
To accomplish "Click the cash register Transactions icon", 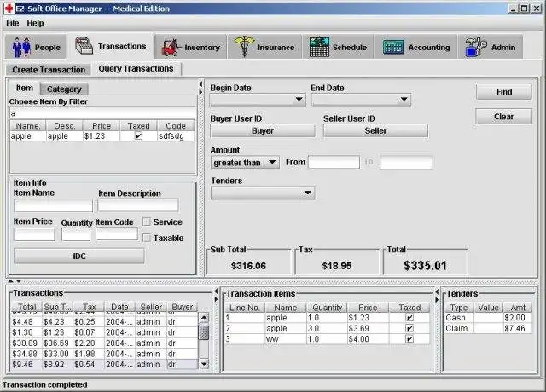I will click(x=84, y=45).
